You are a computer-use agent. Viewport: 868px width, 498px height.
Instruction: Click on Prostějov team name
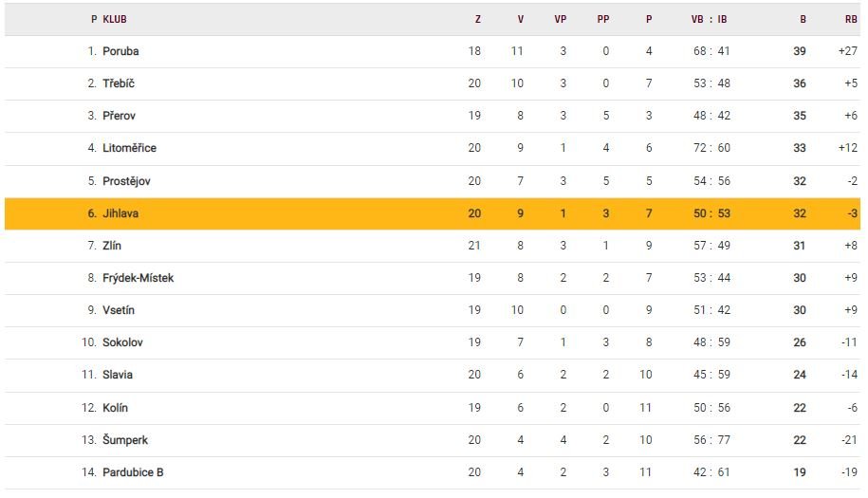click(x=126, y=181)
